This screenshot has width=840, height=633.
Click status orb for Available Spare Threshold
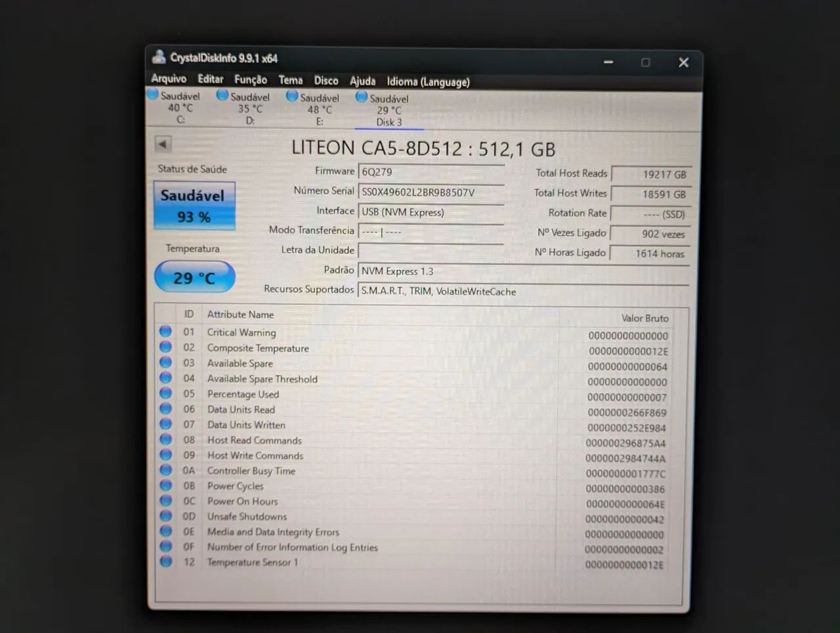(x=165, y=378)
